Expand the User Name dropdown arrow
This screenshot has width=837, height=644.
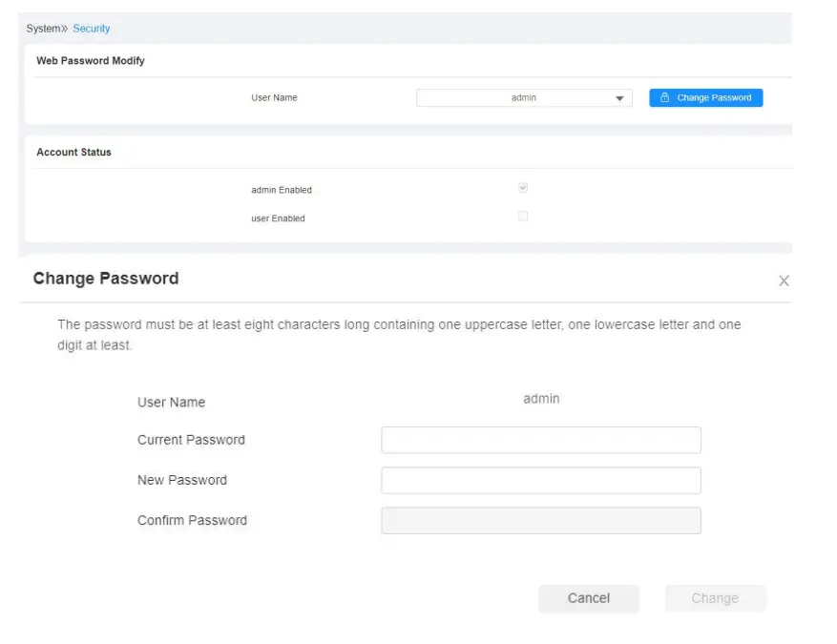[619, 98]
